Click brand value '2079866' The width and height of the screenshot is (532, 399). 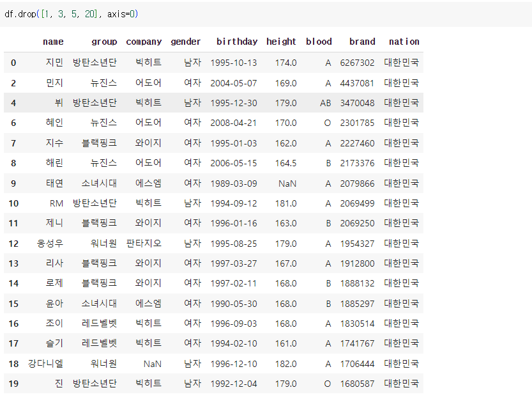(357, 184)
